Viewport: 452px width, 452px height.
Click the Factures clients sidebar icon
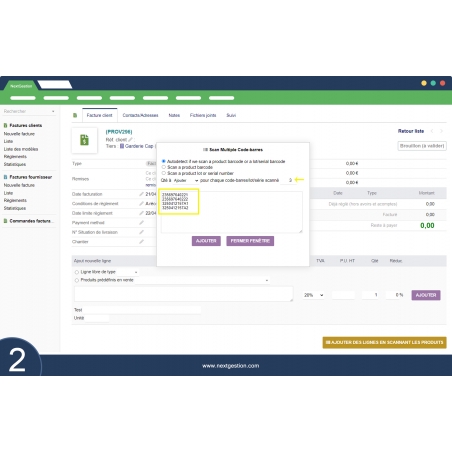coord(5,125)
